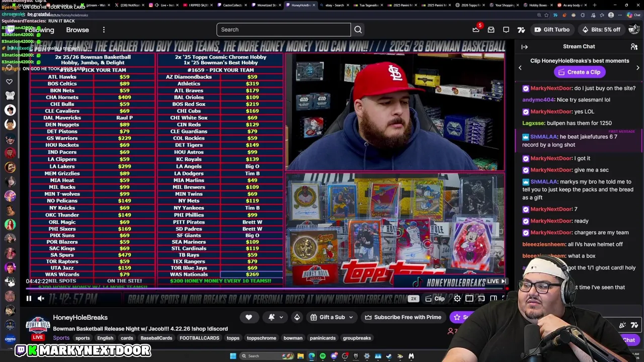Click the Bits cheer icon button

pos(297,317)
